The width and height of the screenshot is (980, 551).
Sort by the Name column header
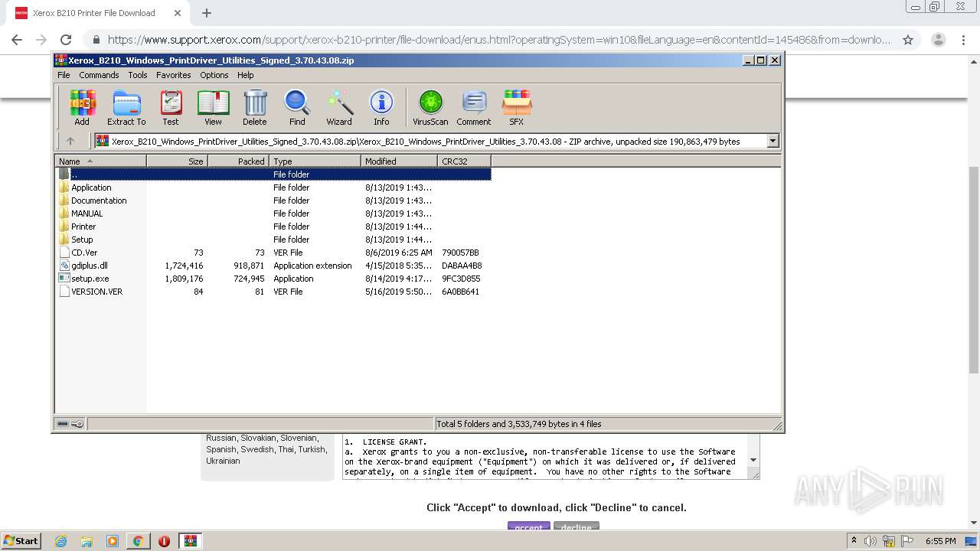(101, 161)
